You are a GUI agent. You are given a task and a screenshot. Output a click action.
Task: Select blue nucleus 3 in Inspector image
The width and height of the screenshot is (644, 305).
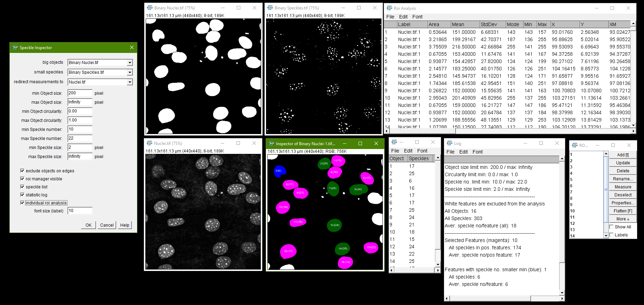(x=279, y=171)
